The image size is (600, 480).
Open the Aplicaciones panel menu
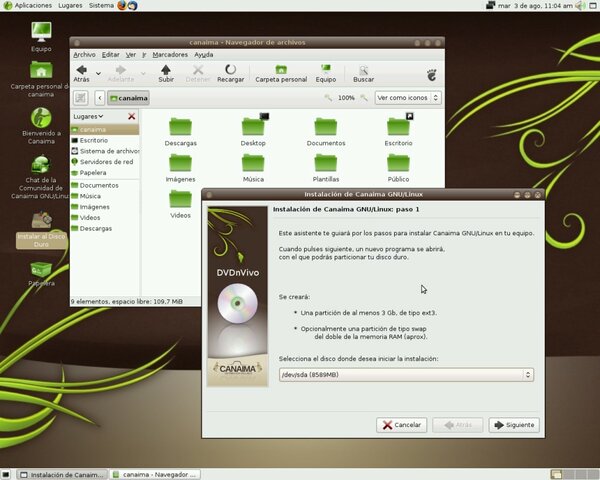[28, 5]
